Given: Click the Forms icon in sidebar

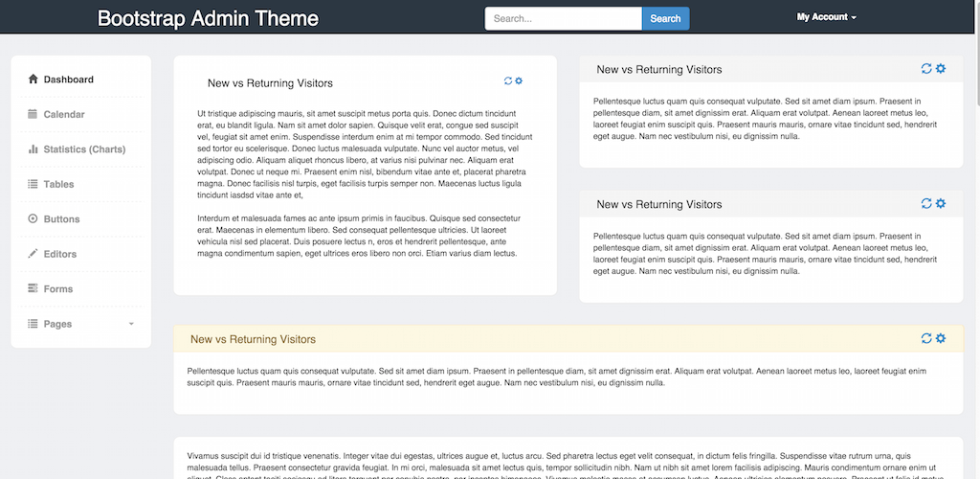Looking at the screenshot, I should point(33,288).
